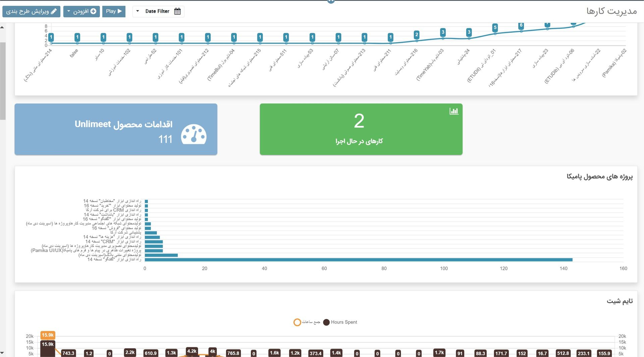Click the Play button in toolbar
Screen dimensions: 644x357
[x=114, y=11]
